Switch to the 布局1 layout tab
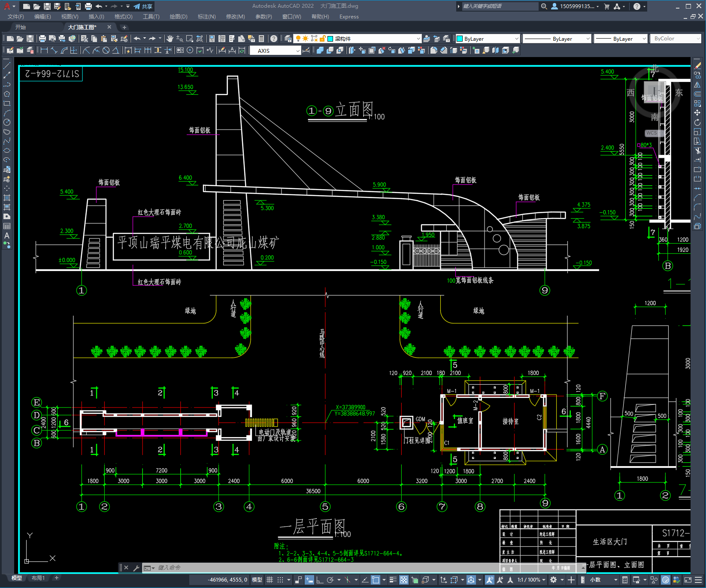This screenshot has width=706, height=588. coord(38,578)
